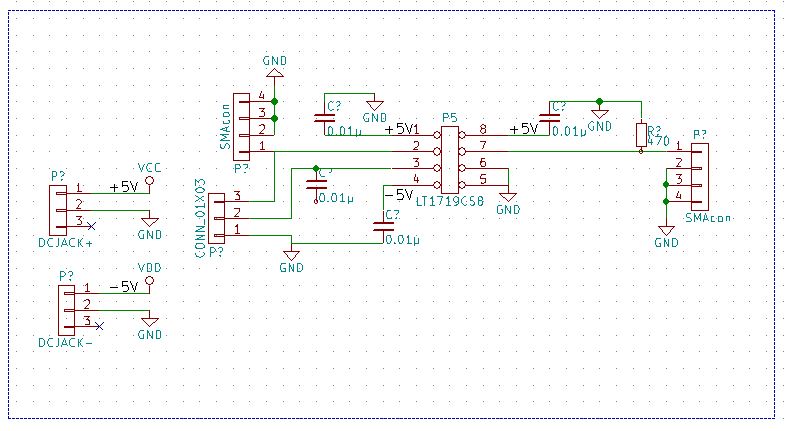Click the no-connect X on DCJACK- pin 3

coord(99,326)
